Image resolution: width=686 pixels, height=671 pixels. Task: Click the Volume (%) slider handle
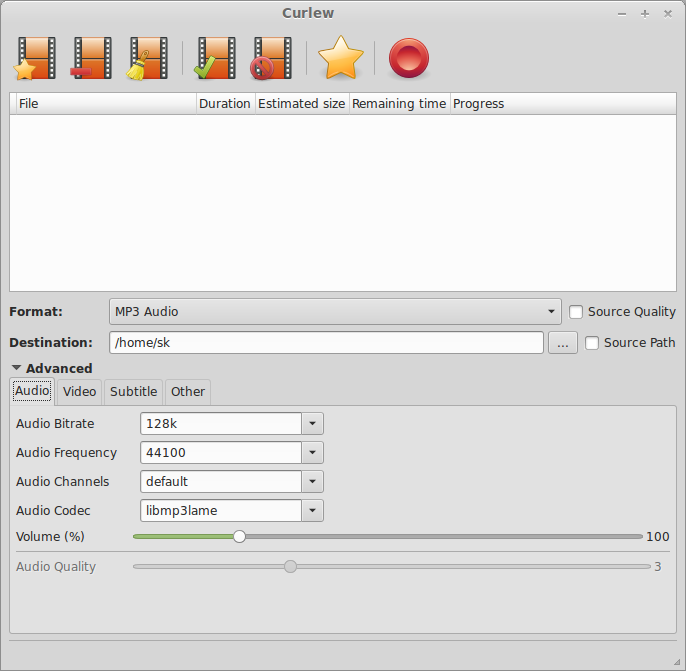point(239,536)
